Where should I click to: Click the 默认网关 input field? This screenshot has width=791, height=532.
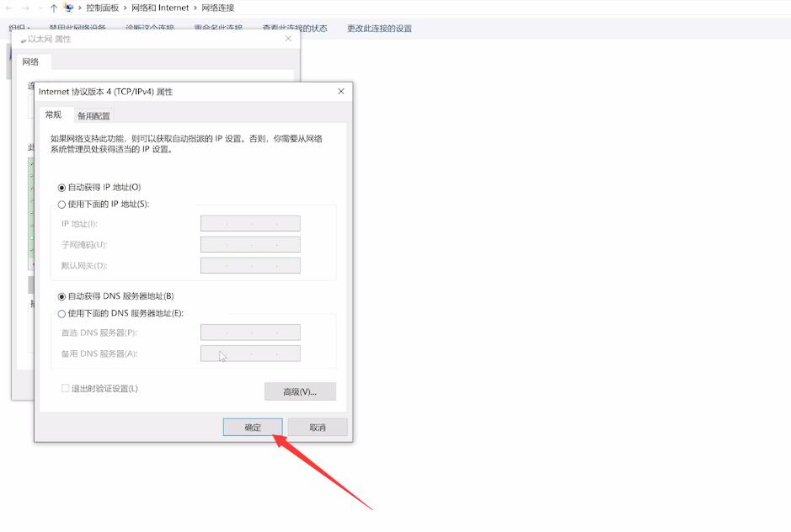click(x=250, y=265)
